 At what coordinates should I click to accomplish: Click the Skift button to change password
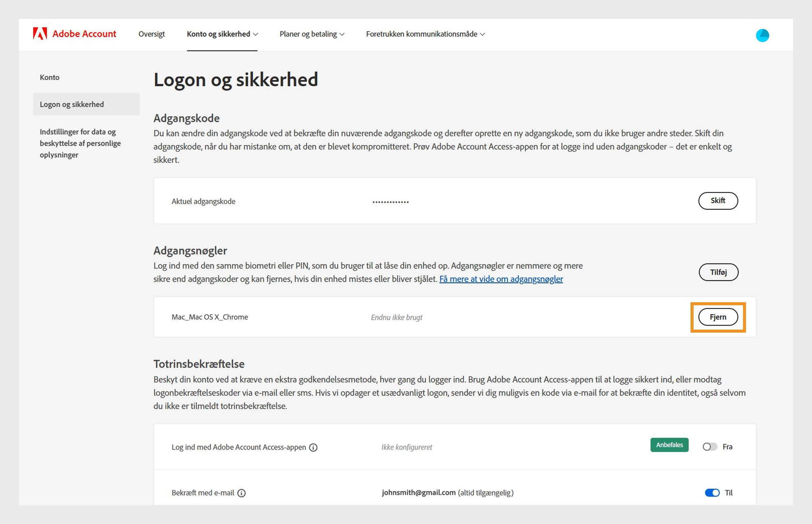tap(718, 201)
